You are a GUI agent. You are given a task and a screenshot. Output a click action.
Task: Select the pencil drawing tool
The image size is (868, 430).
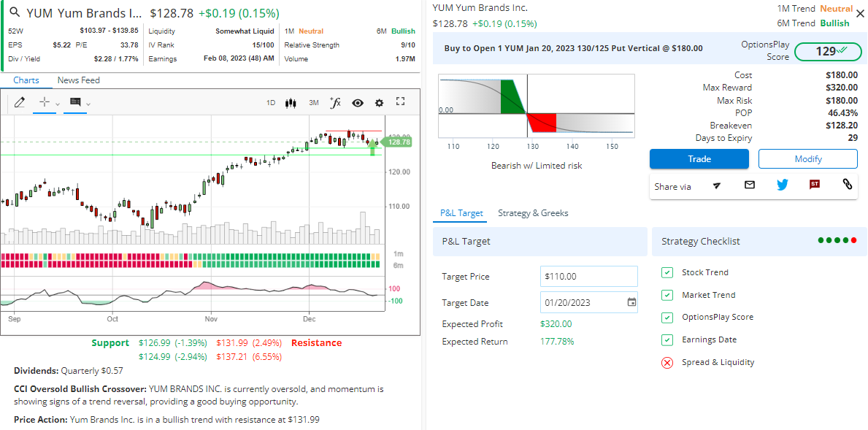(20, 102)
